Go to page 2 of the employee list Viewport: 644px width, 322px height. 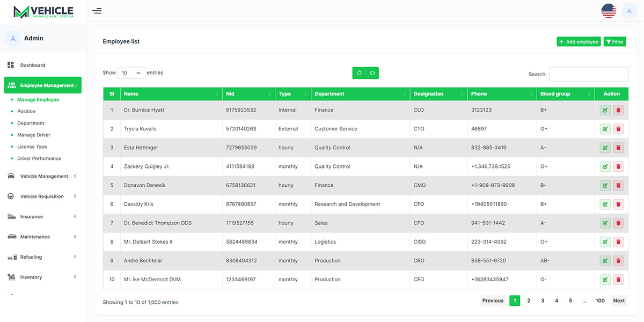tap(529, 301)
